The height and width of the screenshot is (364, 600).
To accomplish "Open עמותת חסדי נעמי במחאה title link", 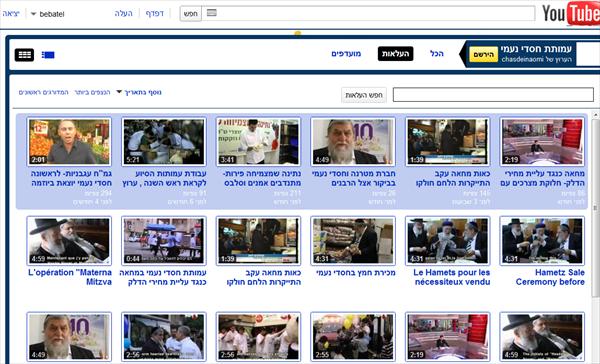I will (x=163, y=277).
